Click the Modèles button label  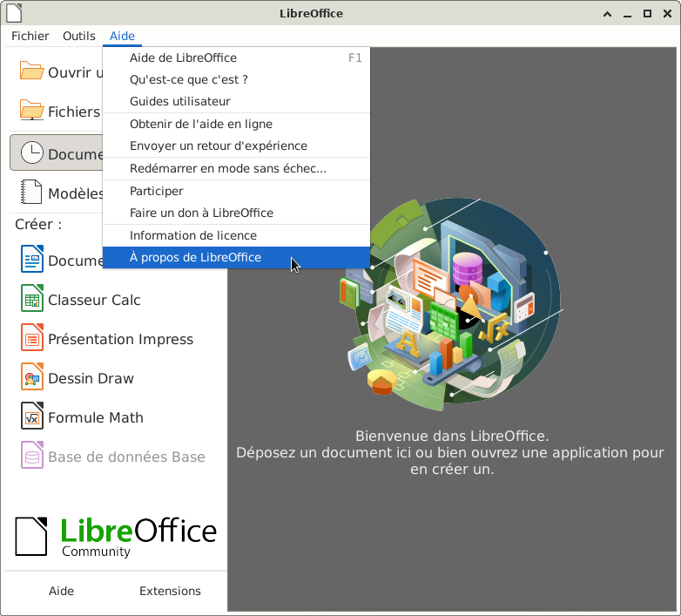(x=76, y=193)
